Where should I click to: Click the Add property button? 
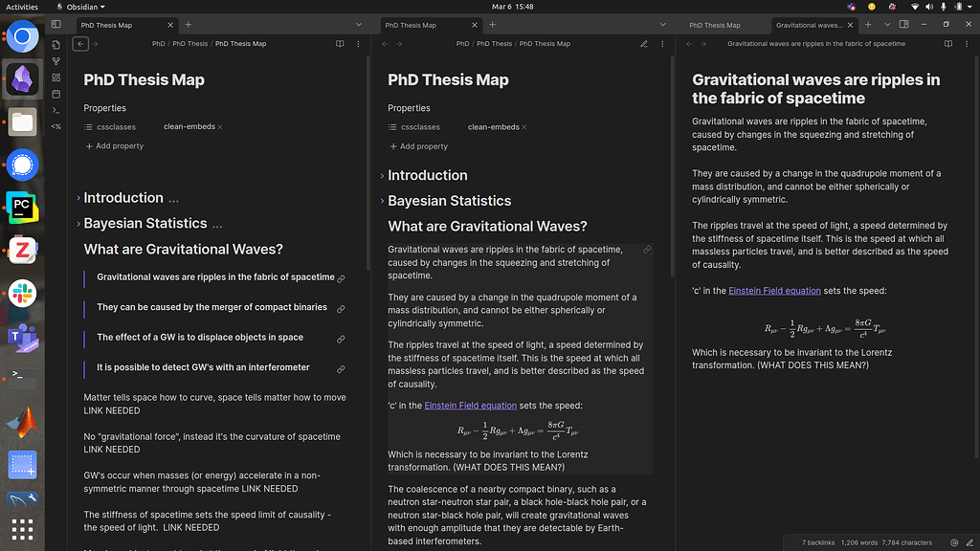click(418, 145)
